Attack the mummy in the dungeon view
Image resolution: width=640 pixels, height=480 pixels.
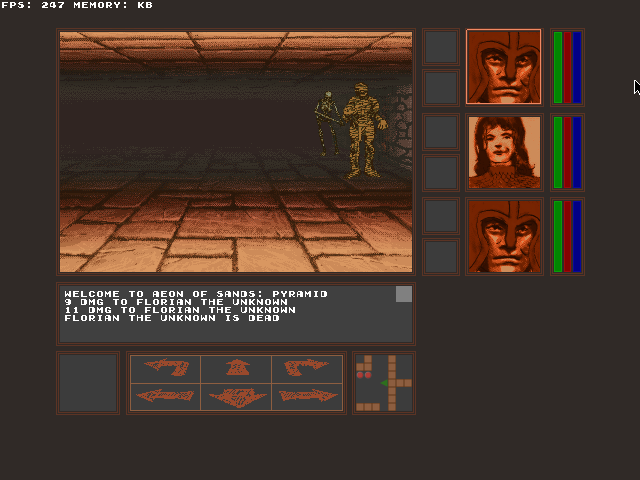point(364,131)
